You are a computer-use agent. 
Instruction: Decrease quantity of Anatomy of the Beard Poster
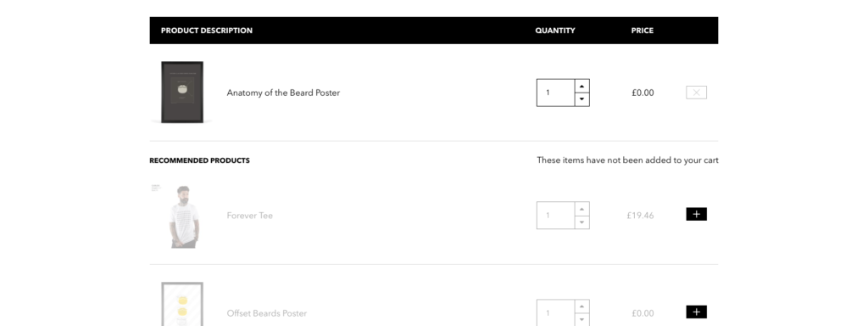581,99
